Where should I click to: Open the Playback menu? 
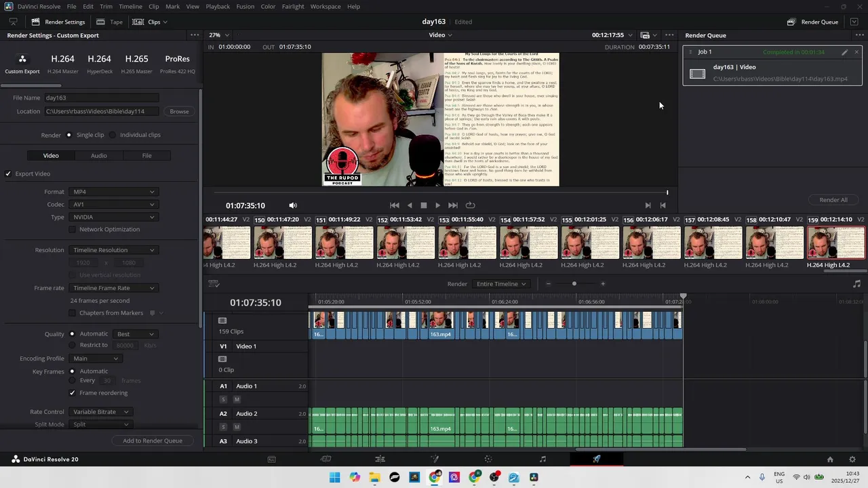(x=218, y=6)
